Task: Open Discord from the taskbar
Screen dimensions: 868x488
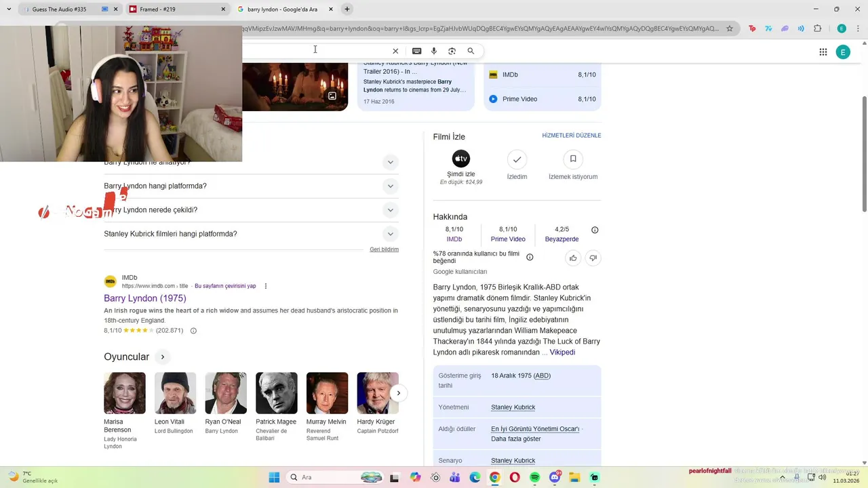Action: coord(555,477)
